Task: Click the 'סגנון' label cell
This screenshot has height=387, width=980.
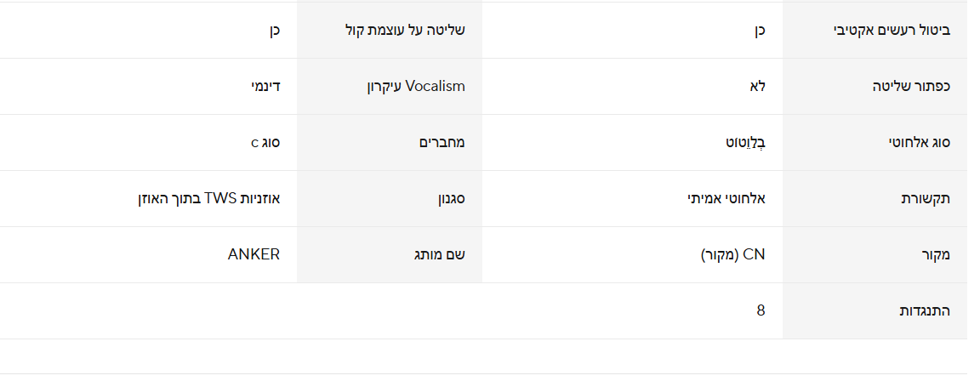Action: pyautogui.click(x=450, y=199)
